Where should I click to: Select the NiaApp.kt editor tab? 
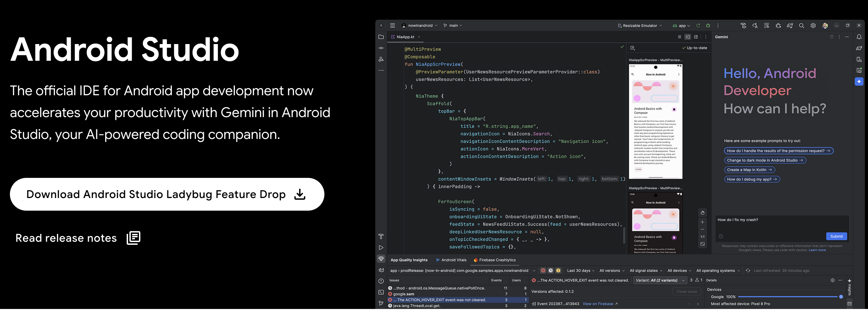click(x=405, y=37)
